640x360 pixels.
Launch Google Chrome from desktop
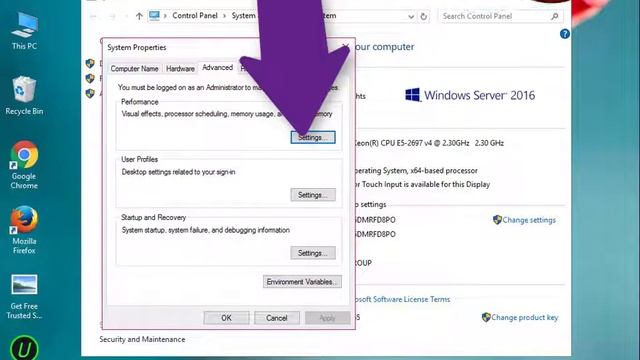24,165
